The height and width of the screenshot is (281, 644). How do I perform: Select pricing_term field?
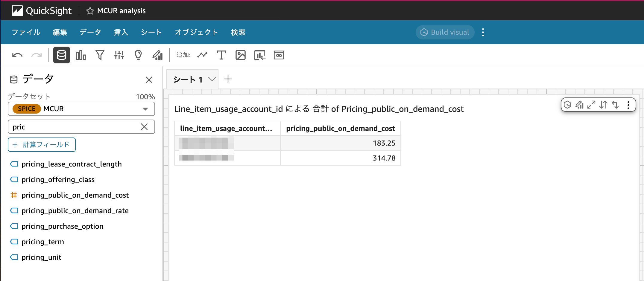click(43, 242)
